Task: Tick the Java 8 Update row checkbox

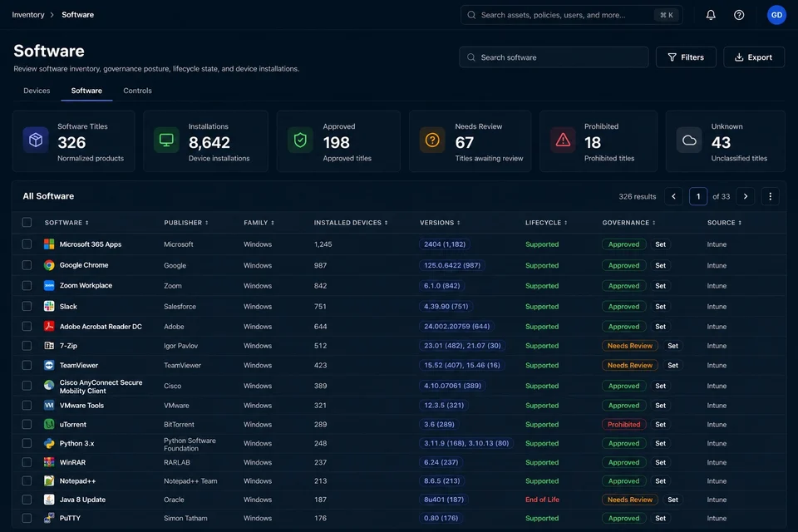Action: point(27,500)
